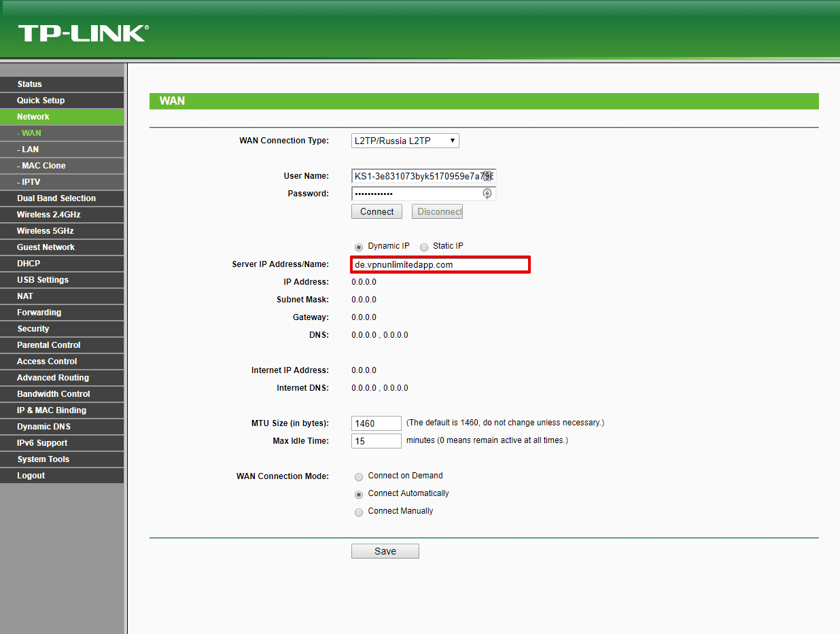Select Connect Automatically mode
Image resolution: width=840 pixels, height=634 pixels.
click(x=359, y=494)
